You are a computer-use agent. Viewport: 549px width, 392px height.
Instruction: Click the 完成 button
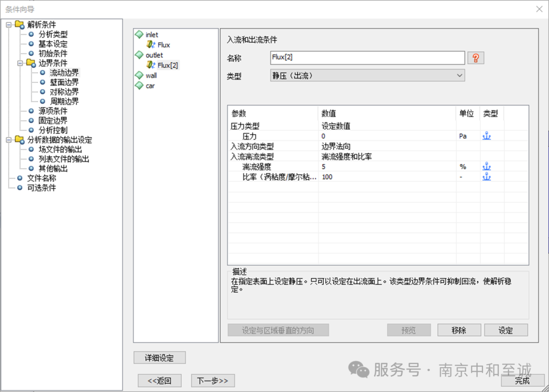[523, 380]
